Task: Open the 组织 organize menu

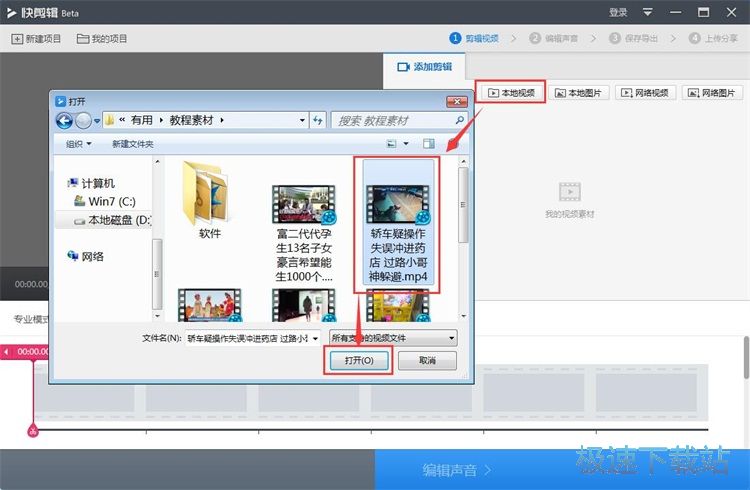Action: pos(78,144)
